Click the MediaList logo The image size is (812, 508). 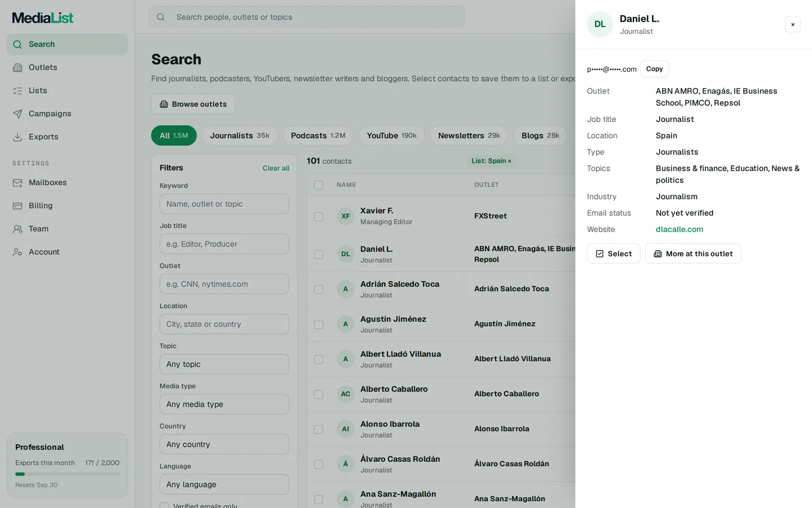pyautogui.click(x=43, y=17)
